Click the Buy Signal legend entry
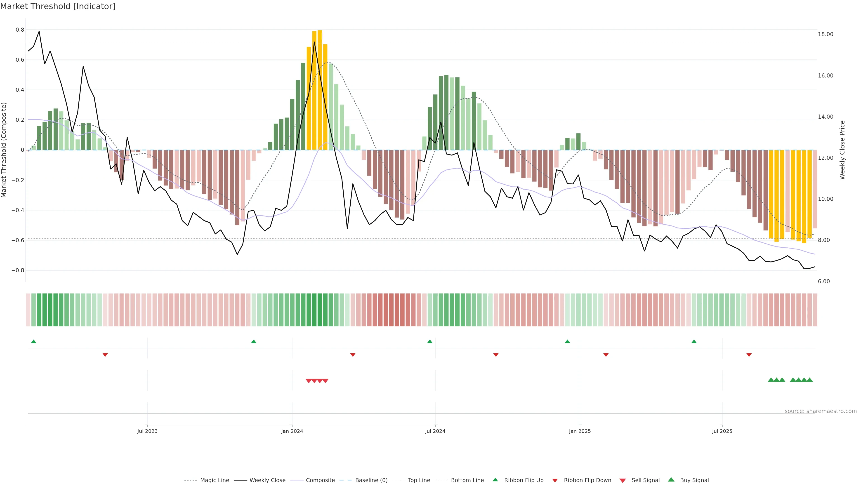This screenshot has width=868, height=488. coord(694,480)
